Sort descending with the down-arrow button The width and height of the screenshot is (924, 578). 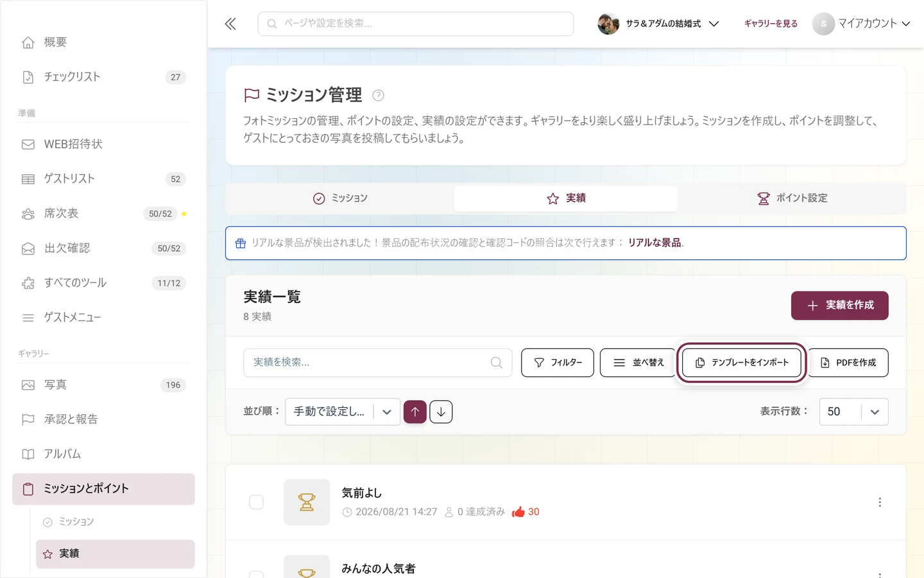coord(441,412)
